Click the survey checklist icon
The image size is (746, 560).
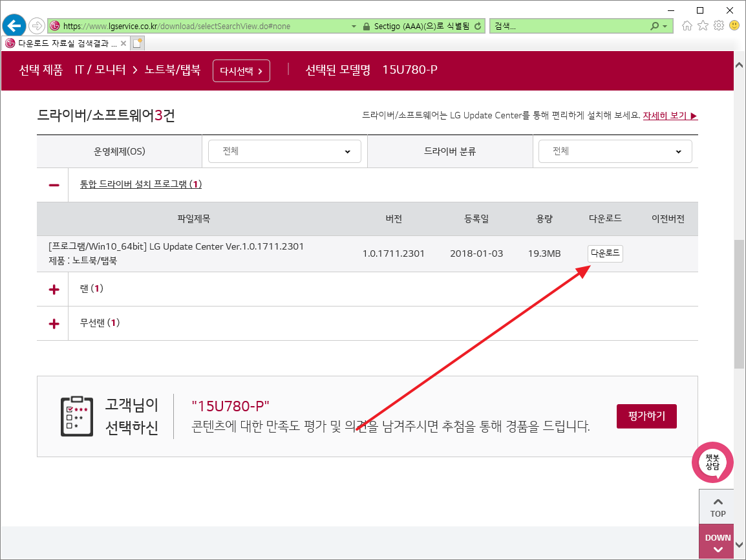(77, 416)
